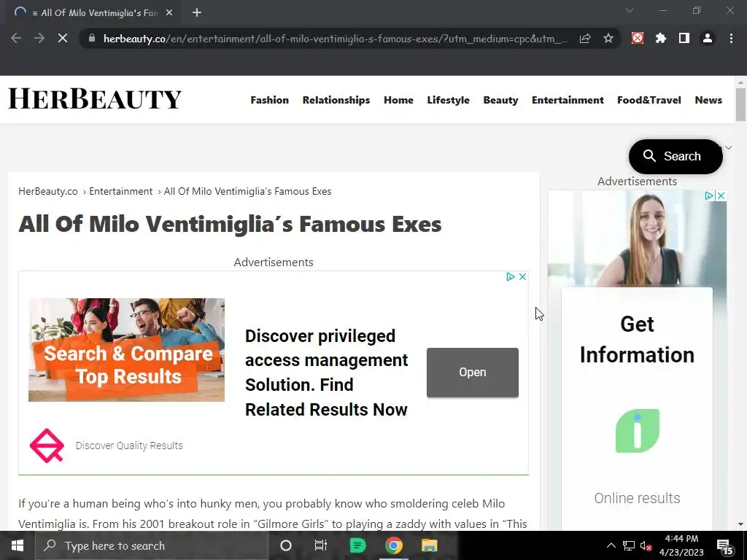Click the browser back arrow
The width and height of the screenshot is (747, 560).
(16, 38)
